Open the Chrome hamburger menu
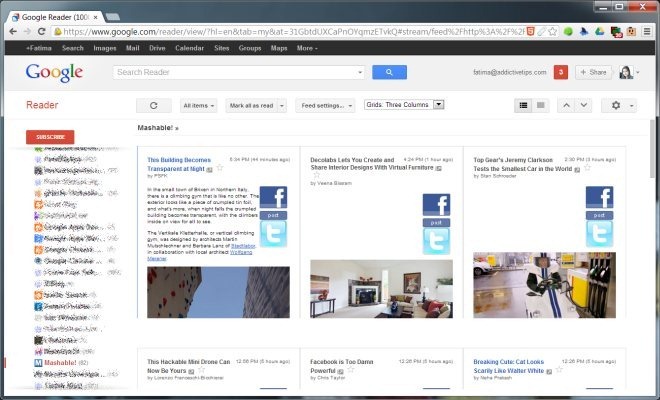 point(647,32)
